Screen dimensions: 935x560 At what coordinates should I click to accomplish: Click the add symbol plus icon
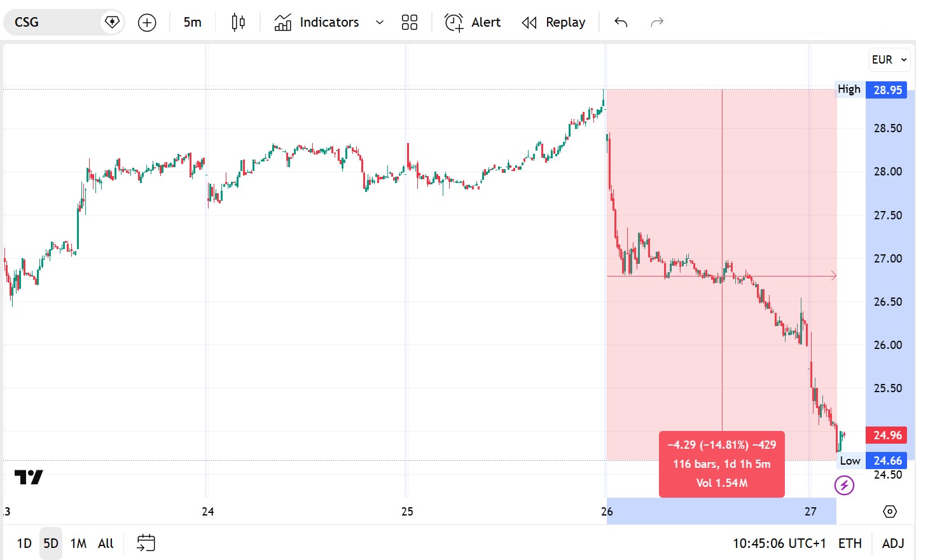coord(147,23)
